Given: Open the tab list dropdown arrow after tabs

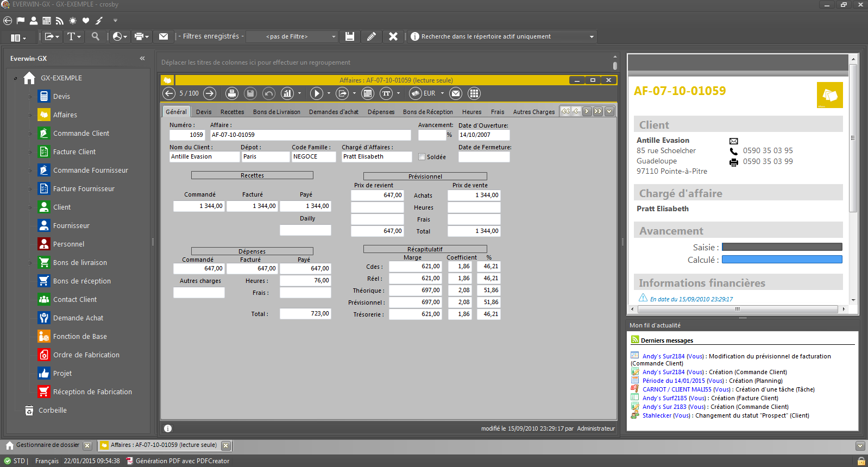Looking at the screenshot, I should click(x=609, y=111).
